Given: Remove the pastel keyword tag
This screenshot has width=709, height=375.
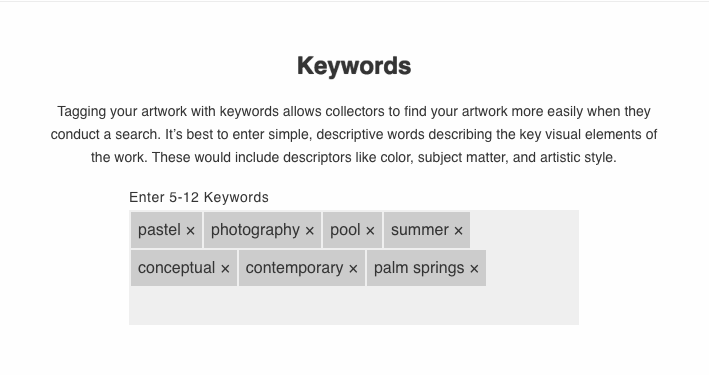Looking at the screenshot, I should (x=190, y=231).
